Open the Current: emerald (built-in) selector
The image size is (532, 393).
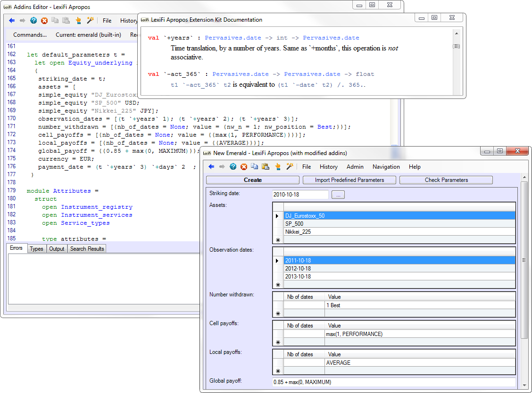click(88, 35)
